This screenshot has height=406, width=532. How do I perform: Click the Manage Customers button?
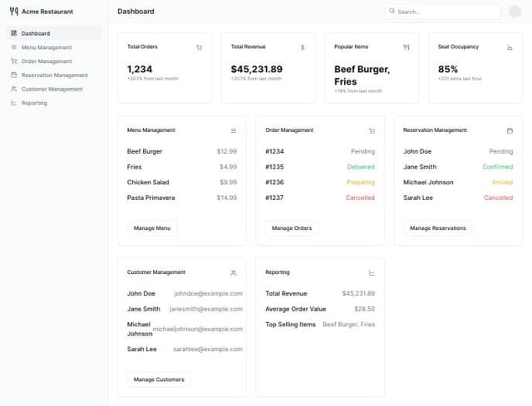coord(159,379)
